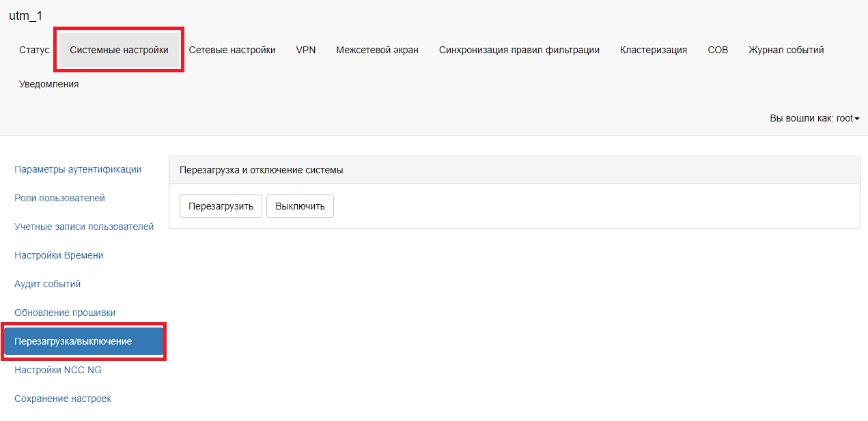View the Журнал событий tab
Screen dimensions: 868x421
pos(786,50)
